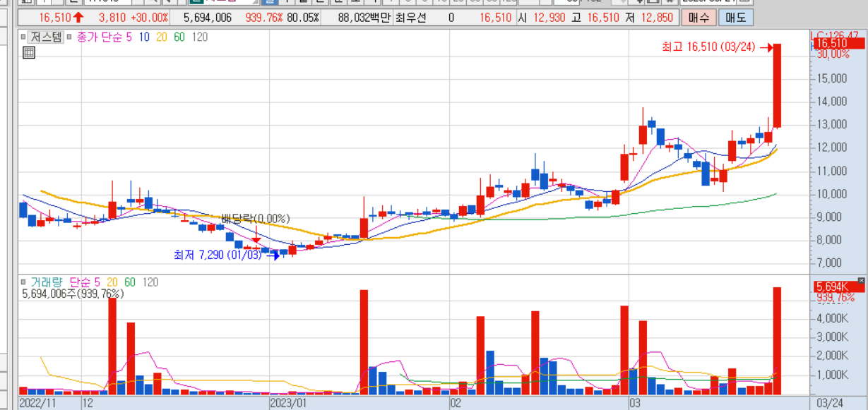The width and height of the screenshot is (868, 410).
Task: Click the 5,694,006주(939.76%) volume readout
Action: coord(73,294)
